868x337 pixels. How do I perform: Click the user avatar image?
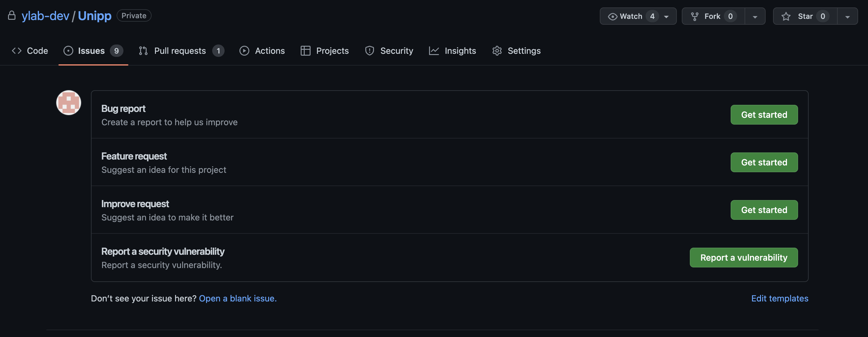click(x=68, y=103)
